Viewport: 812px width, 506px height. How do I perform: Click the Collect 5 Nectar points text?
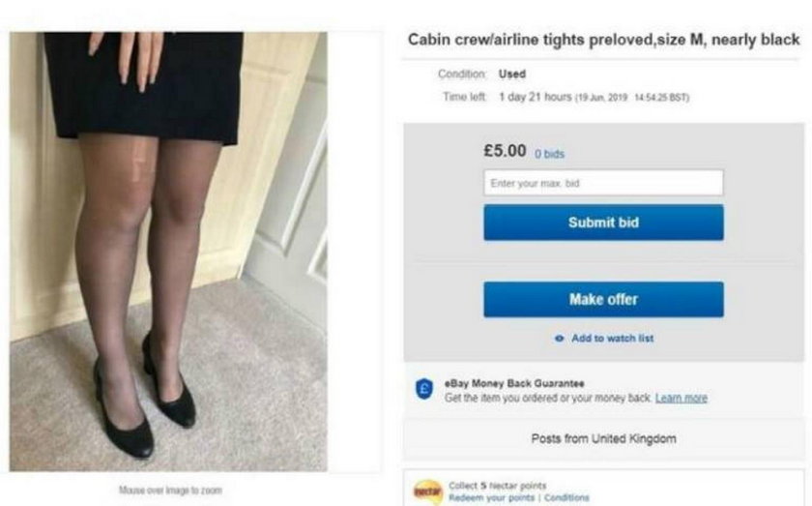tap(497, 486)
